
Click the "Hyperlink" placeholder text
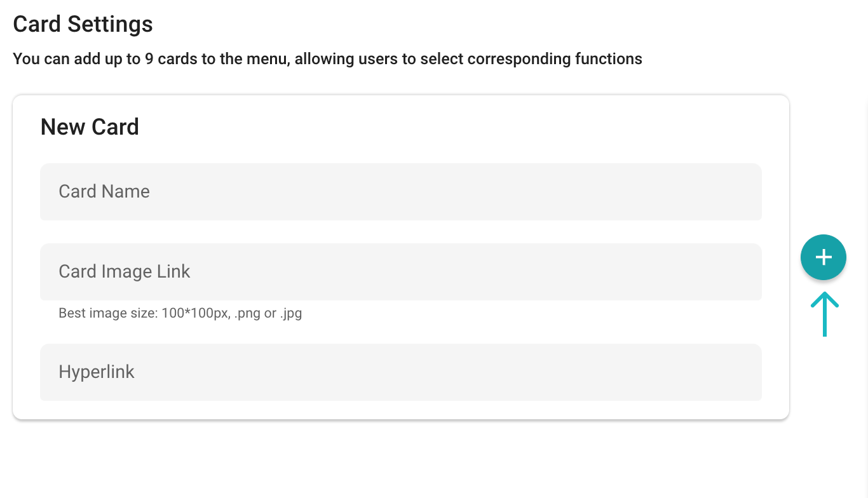coord(97,372)
